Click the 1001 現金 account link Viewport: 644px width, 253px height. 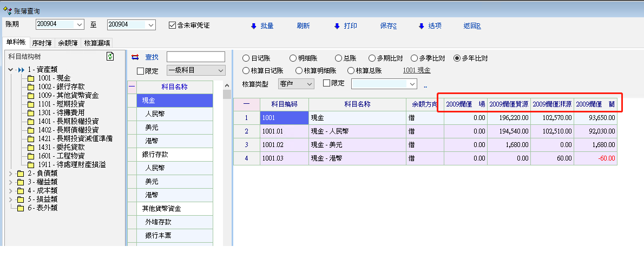pos(417,70)
